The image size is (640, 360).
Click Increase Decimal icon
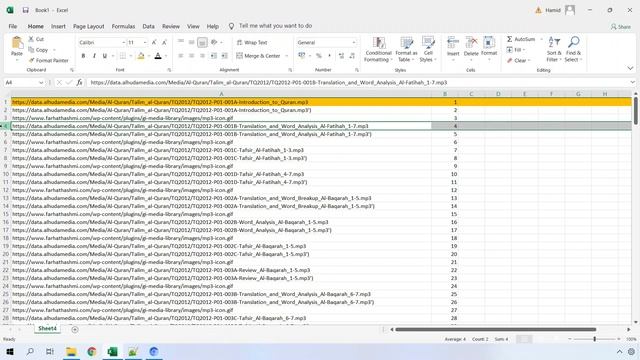tap(341, 56)
